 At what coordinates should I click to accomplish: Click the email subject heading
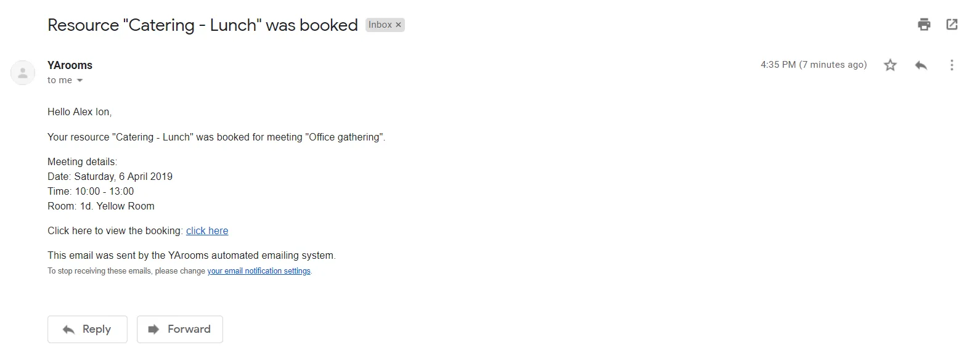coord(202,25)
